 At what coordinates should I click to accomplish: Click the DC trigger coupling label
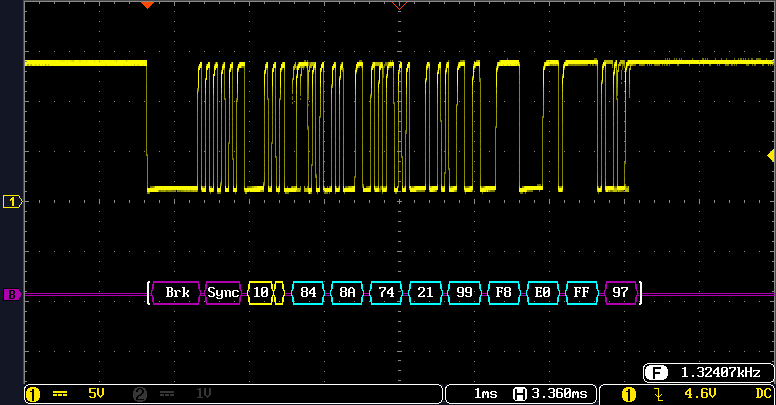[x=762, y=394]
